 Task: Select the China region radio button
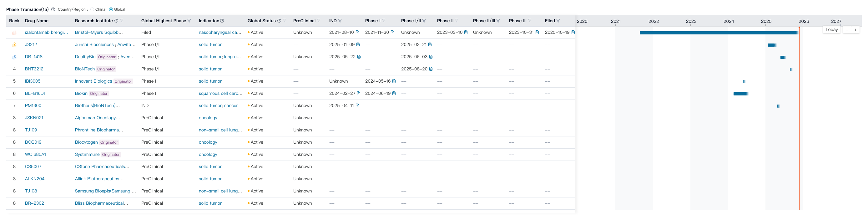pyautogui.click(x=92, y=9)
